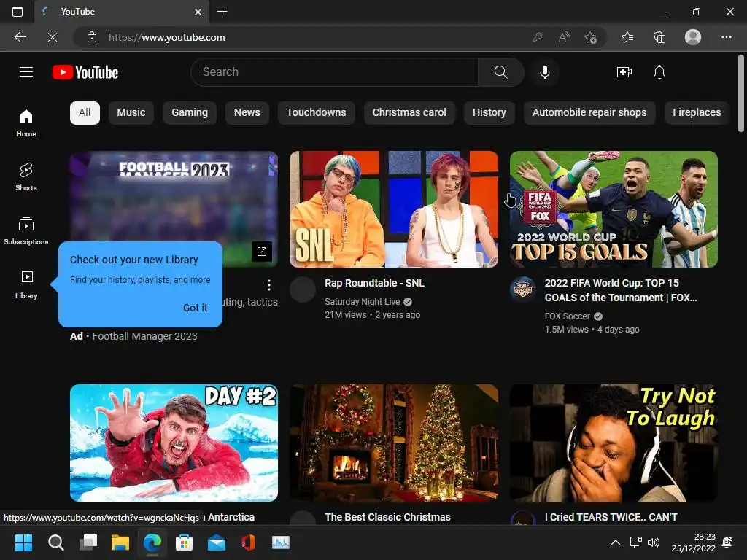The width and height of the screenshot is (747, 560).
Task: Go to Home in sidebar
Action: pos(26,122)
